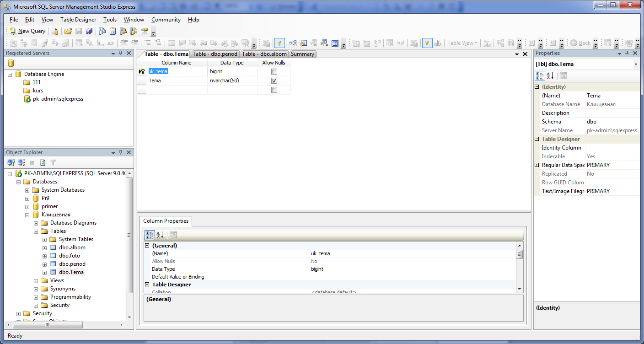Select pk-admin\sqlexpress registered server
This screenshot has width=644, height=344.
58,99
